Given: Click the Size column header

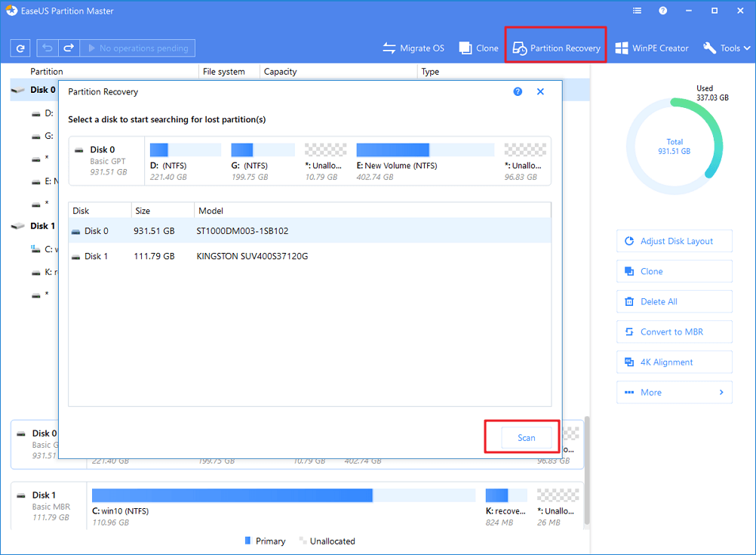Looking at the screenshot, I should pos(163,211).
